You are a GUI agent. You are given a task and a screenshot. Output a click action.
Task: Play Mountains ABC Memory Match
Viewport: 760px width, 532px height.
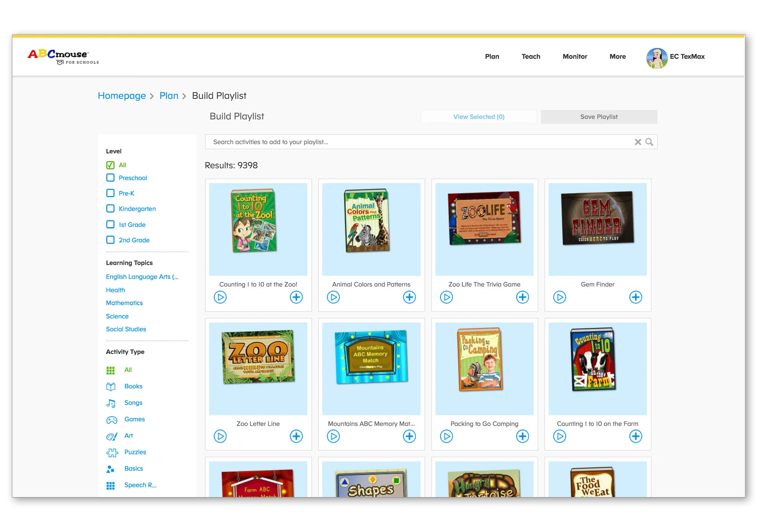(x=333, y=436)
